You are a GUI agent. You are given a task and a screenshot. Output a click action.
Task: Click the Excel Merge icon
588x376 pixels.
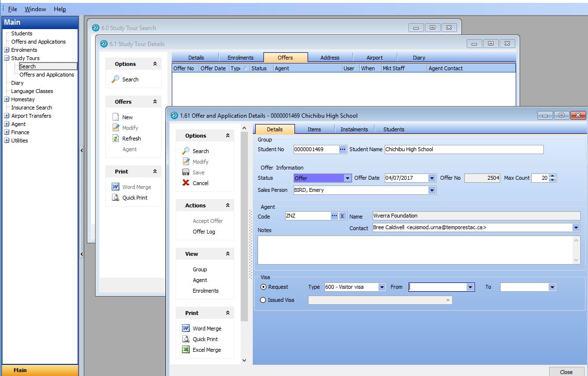tap(186, 350)
